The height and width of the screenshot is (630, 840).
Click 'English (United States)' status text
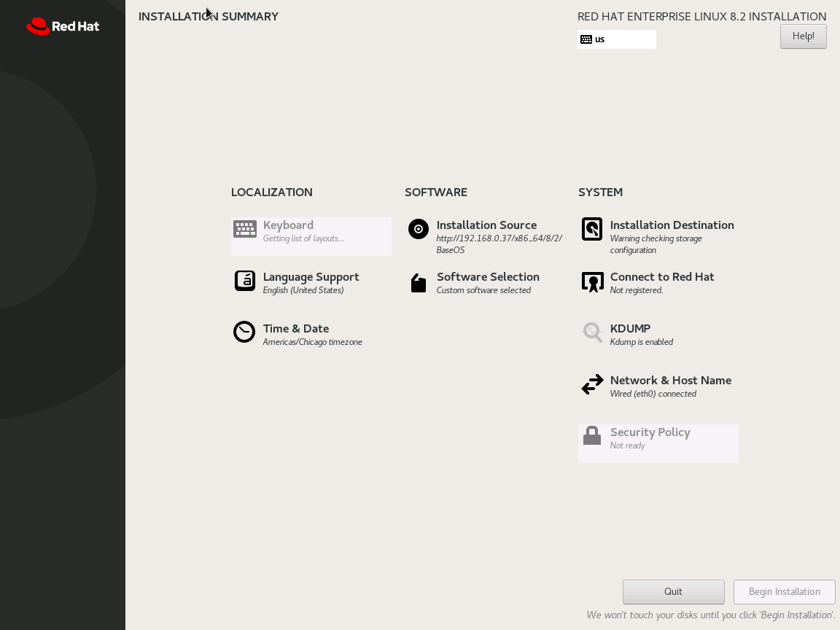point(303,290)
